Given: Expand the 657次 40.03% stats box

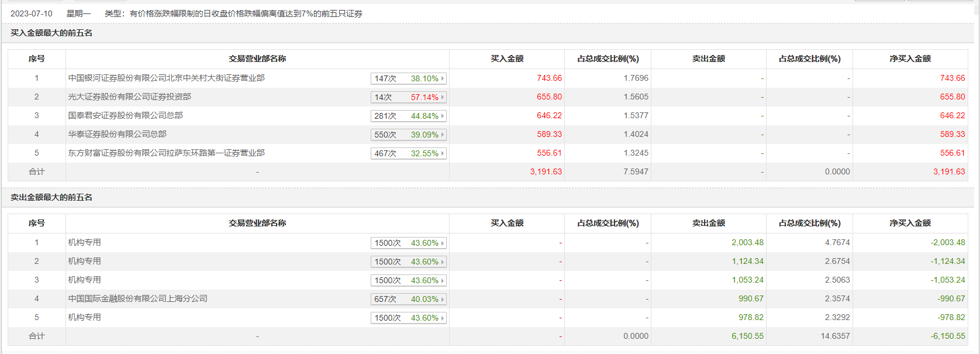Looking at the screenshot, I should pyautogui.click(x=408, y=299).
